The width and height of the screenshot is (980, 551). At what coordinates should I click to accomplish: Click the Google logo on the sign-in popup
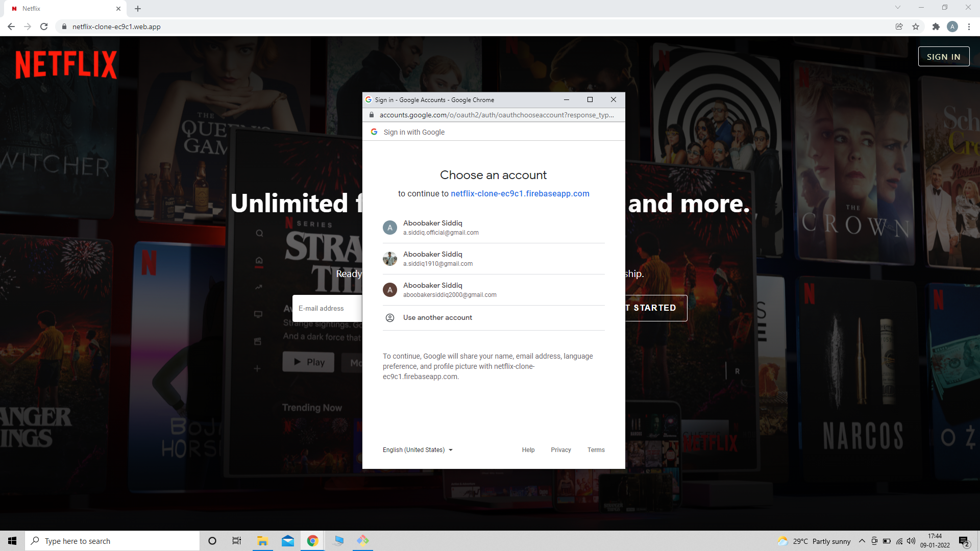pos(374,132)
